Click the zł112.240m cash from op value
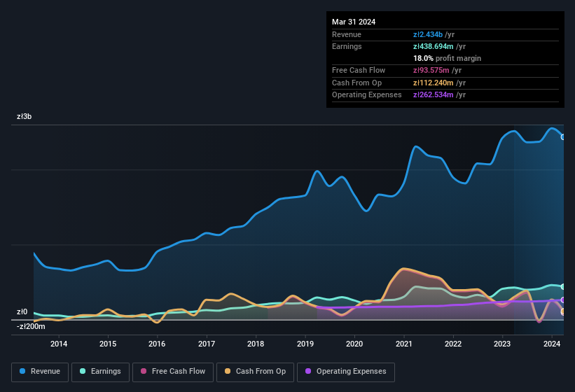 pos(433,83)
